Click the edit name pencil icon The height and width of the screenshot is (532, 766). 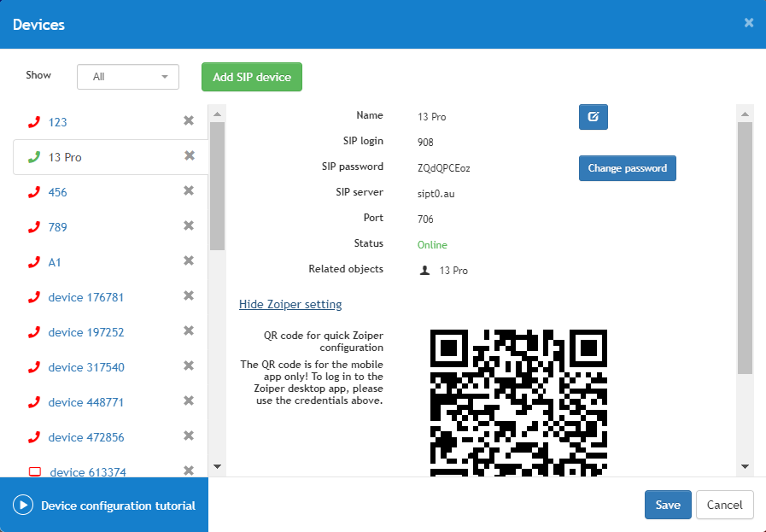pyautogui.click(x=593, y=117)
